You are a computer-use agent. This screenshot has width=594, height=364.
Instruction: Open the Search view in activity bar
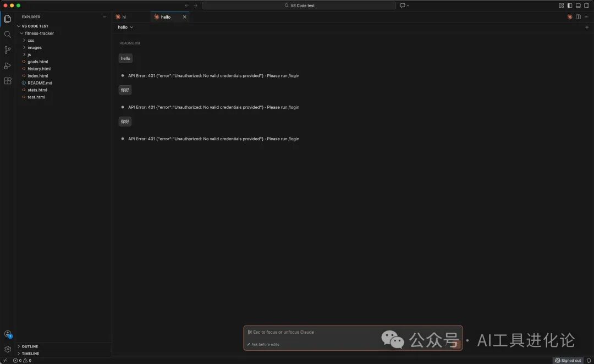(8, 34)
